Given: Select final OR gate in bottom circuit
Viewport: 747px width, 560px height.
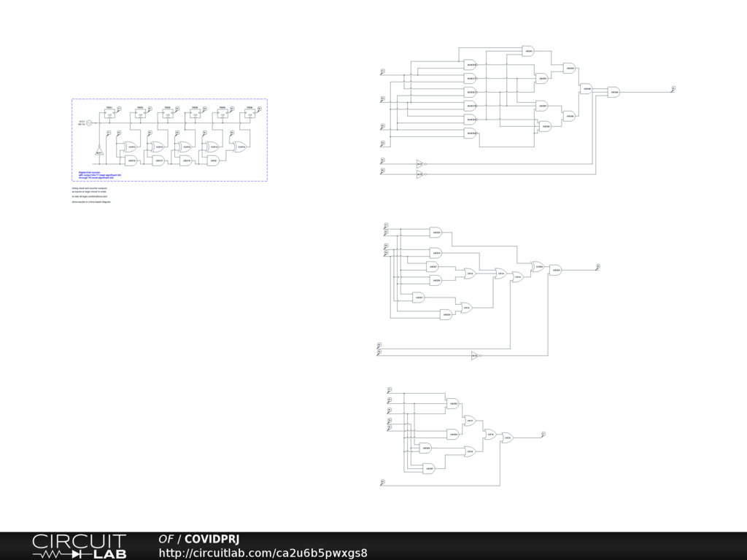Looking at the screenshot, I should click(507, 438).
